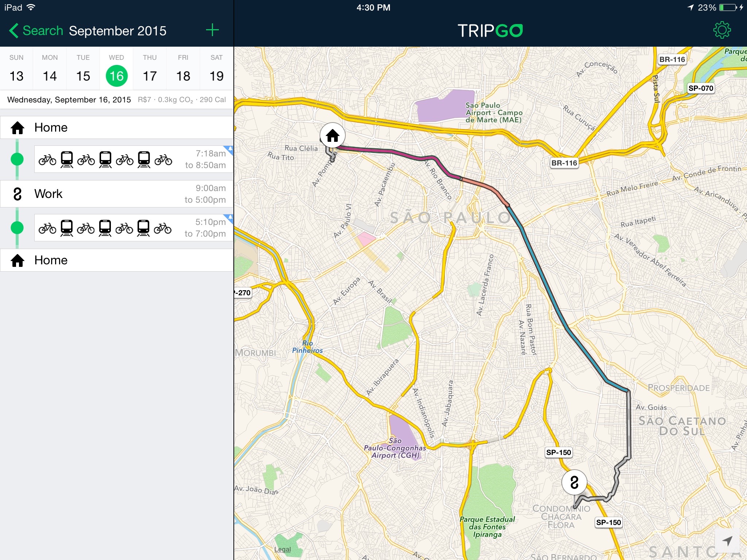
Task: Select Thursday 17 in the week strip
Action: pos(150,69)
